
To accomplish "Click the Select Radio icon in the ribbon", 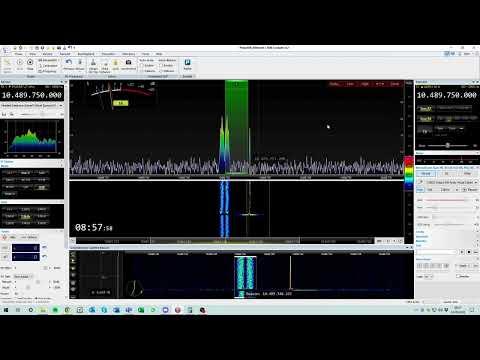I will point(7,65).
